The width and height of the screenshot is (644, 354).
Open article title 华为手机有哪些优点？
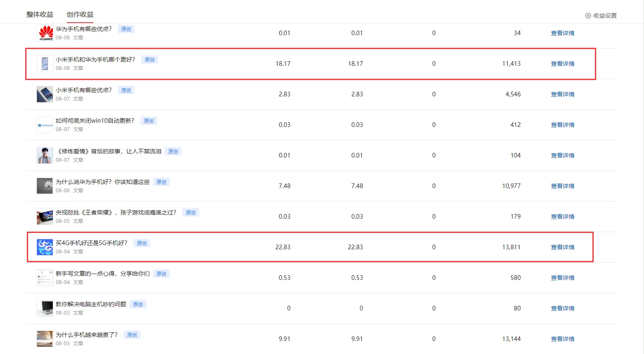click(84, 29)
